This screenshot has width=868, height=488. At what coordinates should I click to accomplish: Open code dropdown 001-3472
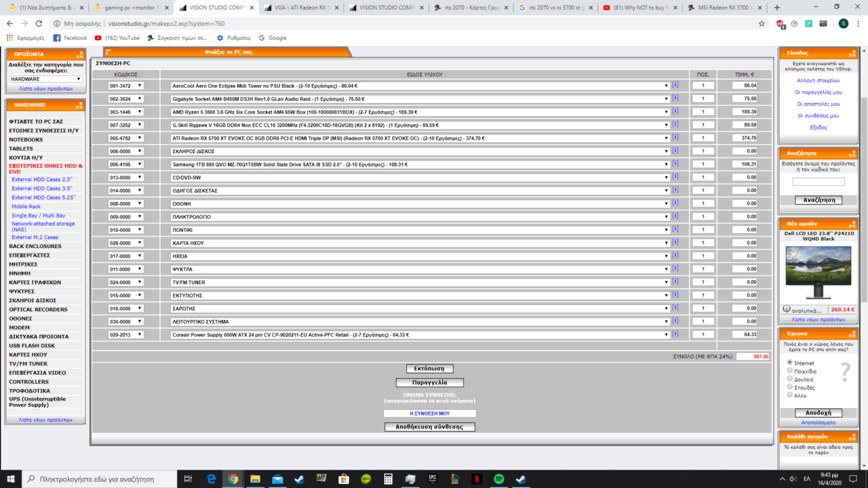(125, 86)
